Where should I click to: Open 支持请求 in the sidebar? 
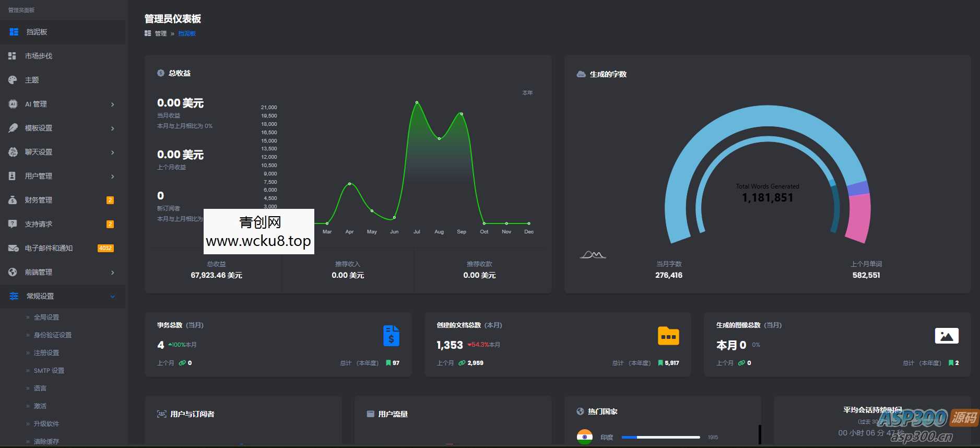click(39, 224)
